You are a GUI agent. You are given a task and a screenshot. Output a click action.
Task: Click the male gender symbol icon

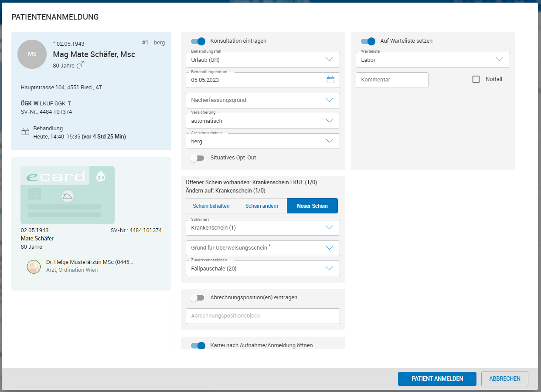(81, 65)
